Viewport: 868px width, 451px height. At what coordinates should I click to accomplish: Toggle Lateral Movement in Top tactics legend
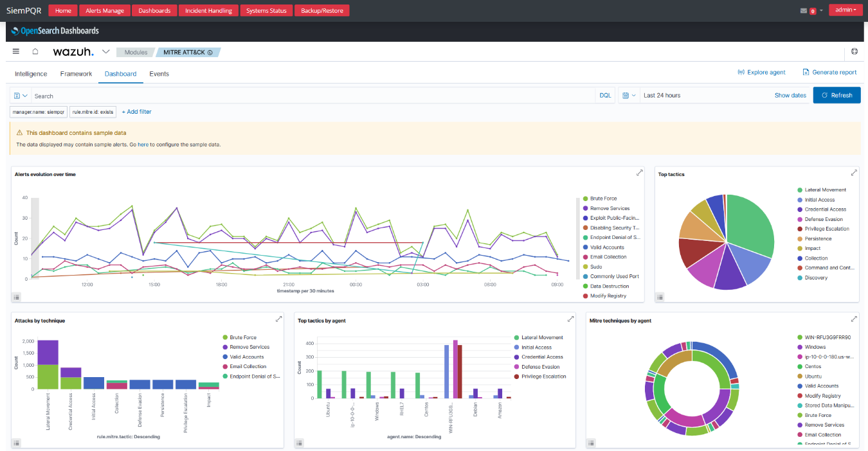point(825,190)
